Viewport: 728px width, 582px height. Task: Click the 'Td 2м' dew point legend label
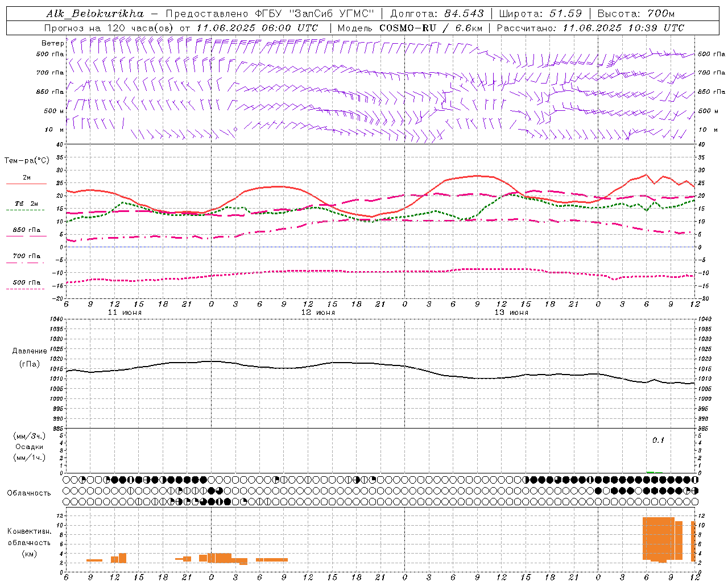[27, 203]
